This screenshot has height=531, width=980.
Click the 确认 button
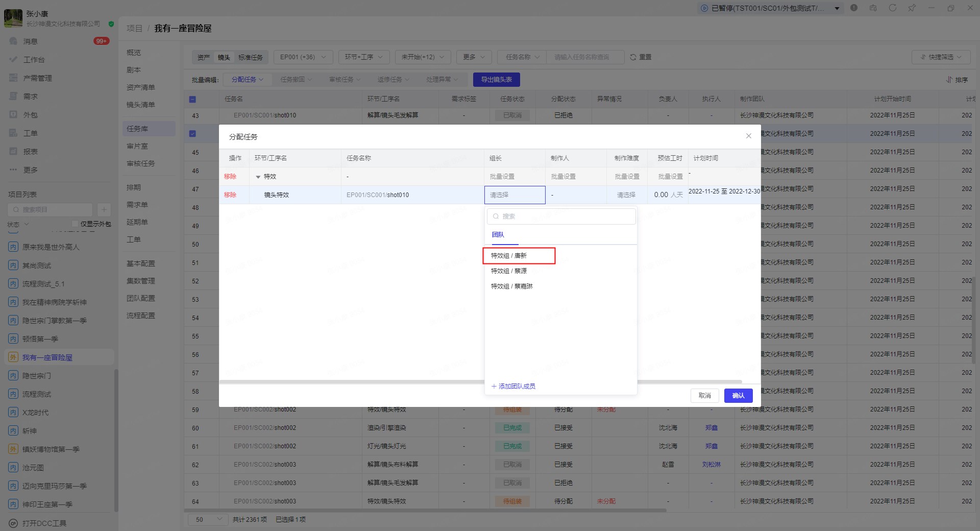pos(738,396)
